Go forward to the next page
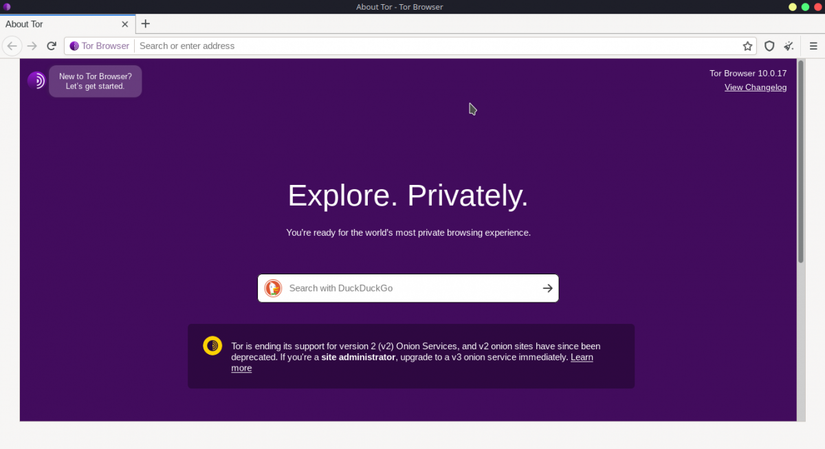The width and height of the screenshot is (825, 449). (x=32, y=46)
